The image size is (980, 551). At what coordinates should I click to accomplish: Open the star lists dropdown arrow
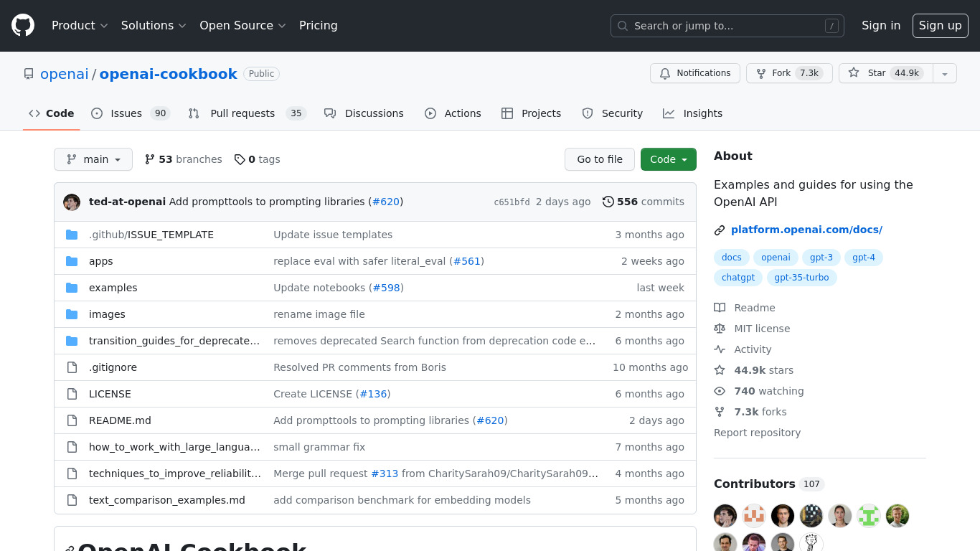click(945, 73)
